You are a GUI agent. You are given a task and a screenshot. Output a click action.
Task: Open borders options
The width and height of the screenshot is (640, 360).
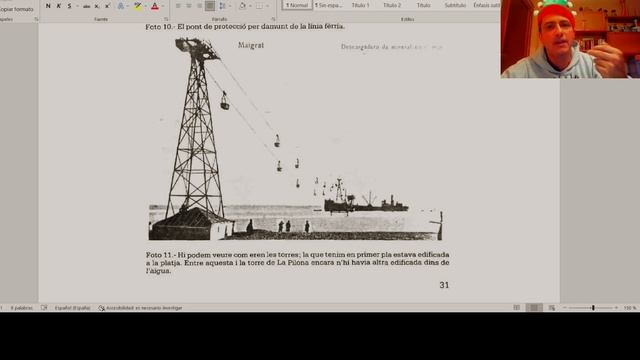tap(259, 6)
